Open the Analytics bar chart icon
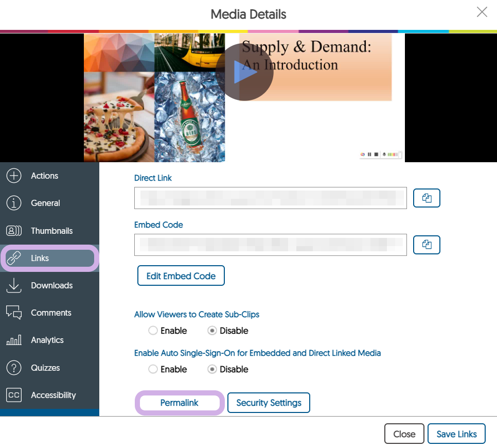The width and height of the screenshot is (497, 448). click(14, 340)
